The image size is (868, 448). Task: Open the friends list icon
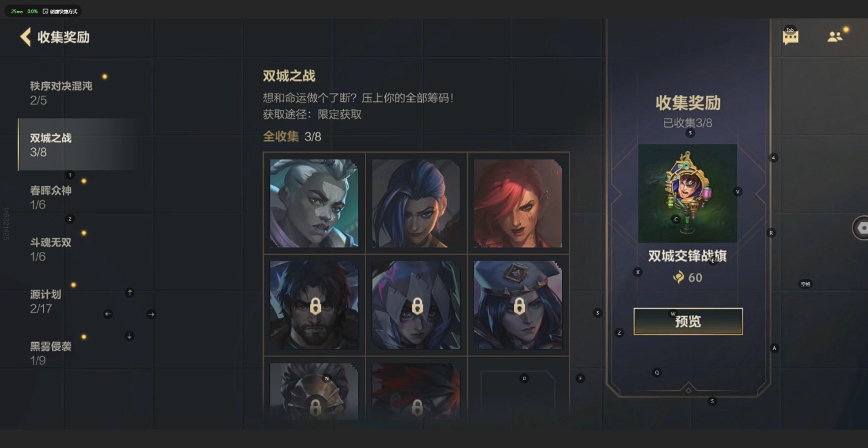coord(835,37)
